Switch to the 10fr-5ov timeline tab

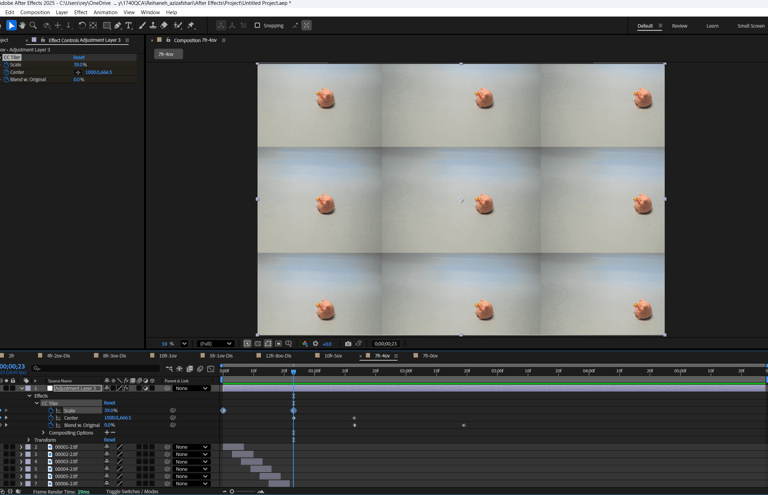tap(333, 356)
